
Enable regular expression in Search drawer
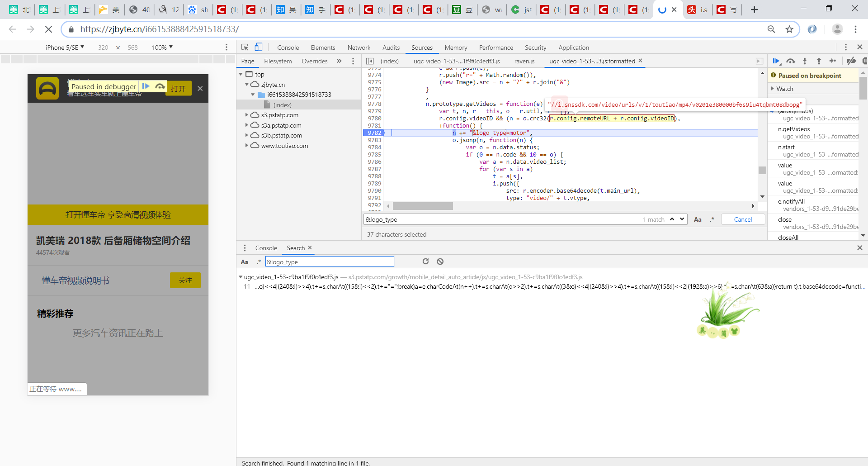point(259,262)
